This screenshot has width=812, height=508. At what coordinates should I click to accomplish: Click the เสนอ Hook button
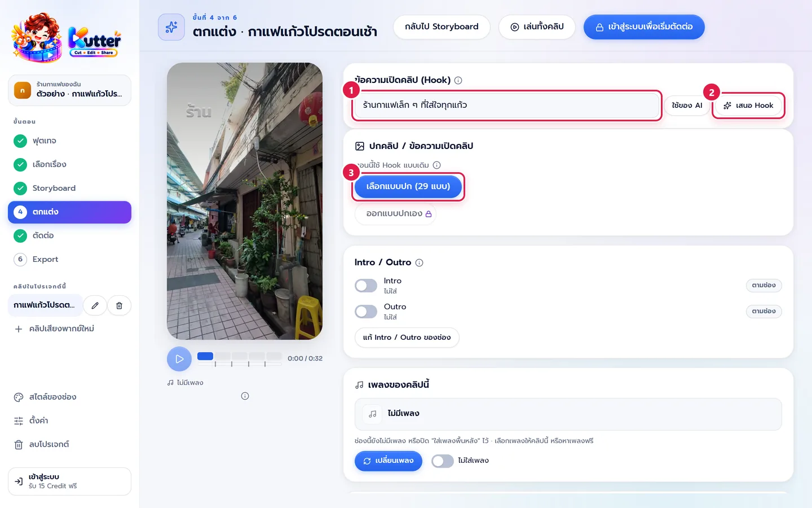(x=748, y=106)
